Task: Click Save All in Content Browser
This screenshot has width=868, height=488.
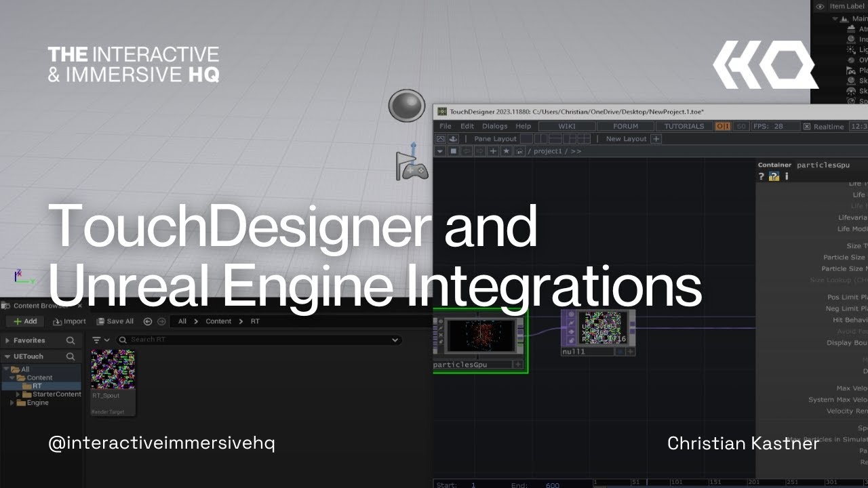Action: 115,321
